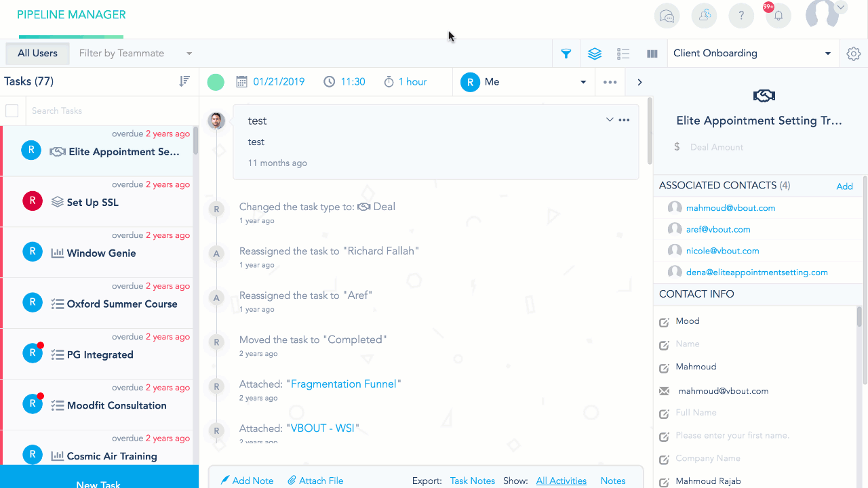Screen dimensions: 868x488
Task: Open the Client Onboarding pipeline dropdown
Action: click(753, 54)
